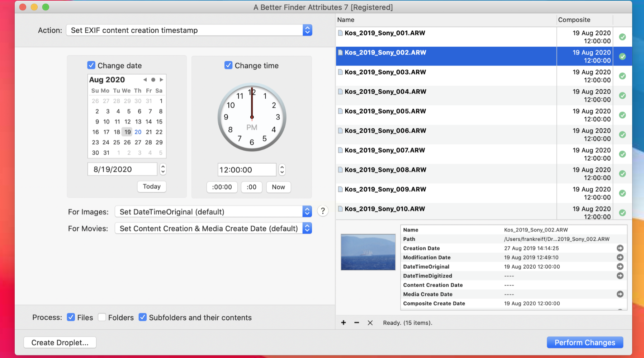Click the :00:00 reset button

[222, 187]
